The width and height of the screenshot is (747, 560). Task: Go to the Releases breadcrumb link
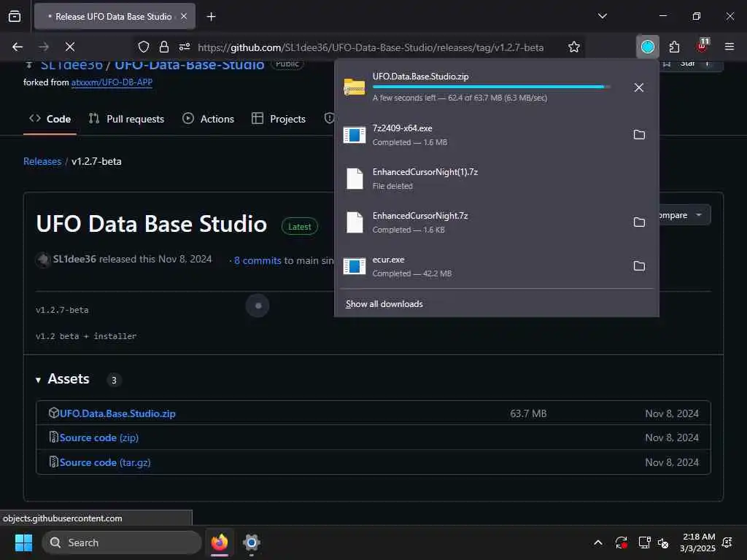coord(42,161)
